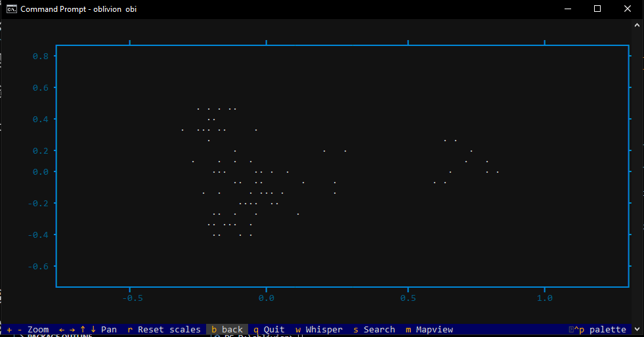
Task: Click y-axis label 0.8
Action: point(41,56)
